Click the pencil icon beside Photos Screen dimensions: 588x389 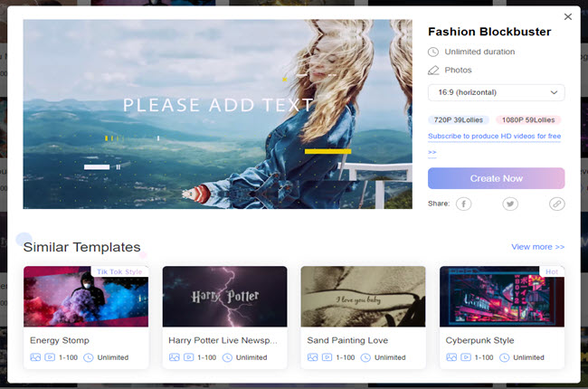click(x=433, y=70)
